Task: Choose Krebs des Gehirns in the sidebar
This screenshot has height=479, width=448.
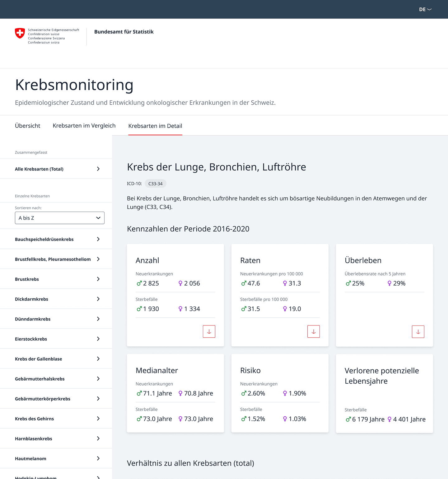Action: click(x=34, y=419)
